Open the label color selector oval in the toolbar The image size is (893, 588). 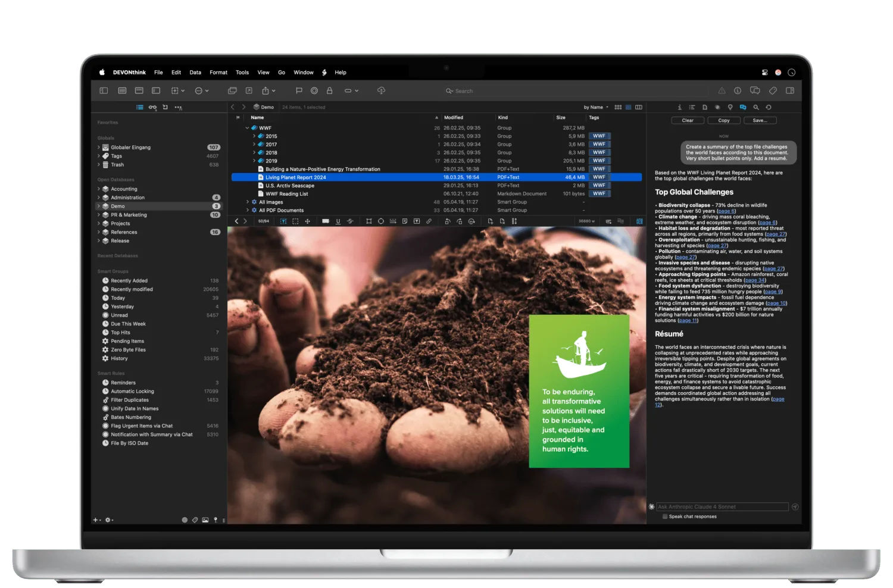[x=348, y=90]
